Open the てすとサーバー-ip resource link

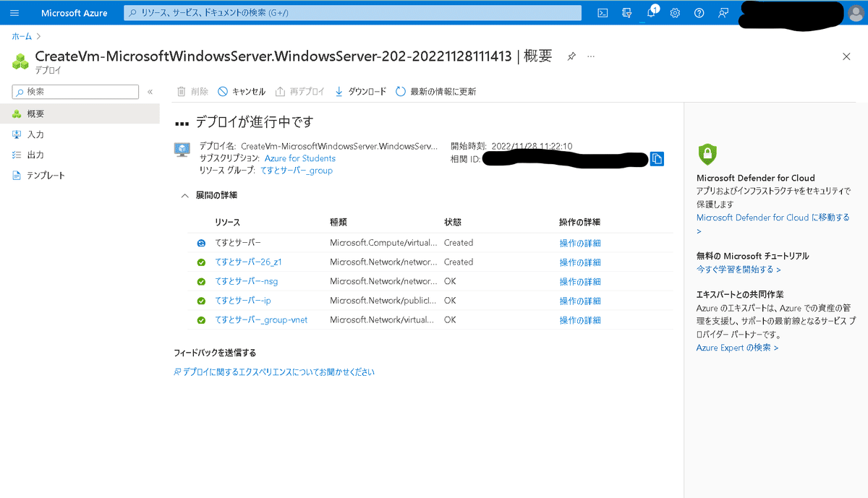[243, 301]
